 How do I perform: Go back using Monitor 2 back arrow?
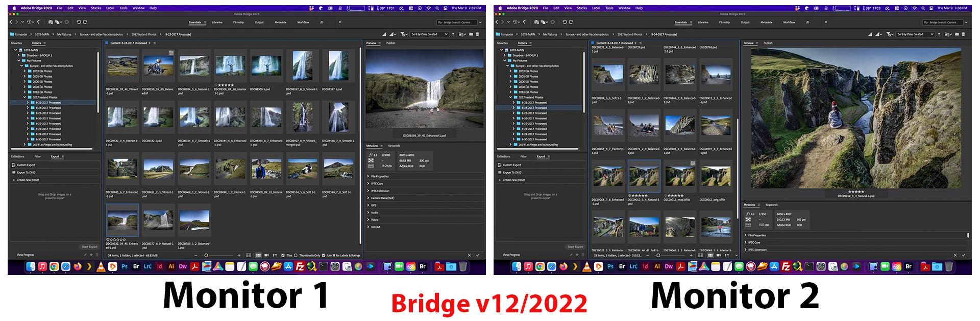click(x=497, y=22)
